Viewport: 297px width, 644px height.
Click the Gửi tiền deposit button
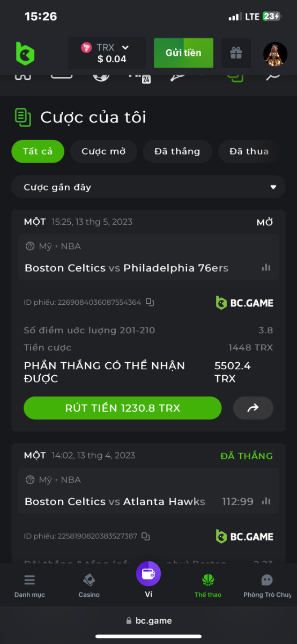pyautogui.click(x=183, y=53)
